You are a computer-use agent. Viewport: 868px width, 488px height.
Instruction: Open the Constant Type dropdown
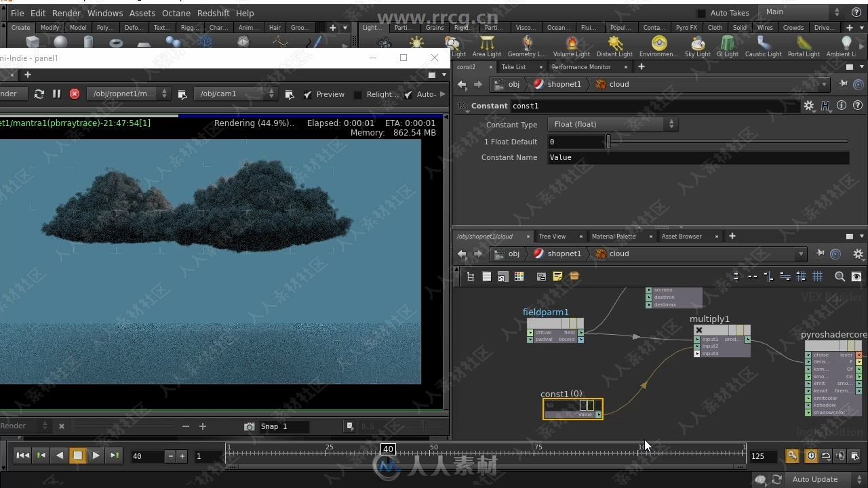click(612, 124)
